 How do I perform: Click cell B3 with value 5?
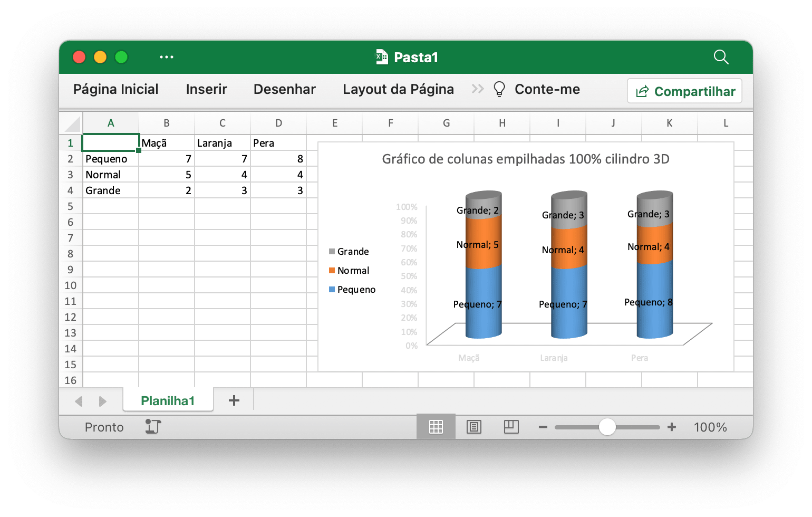(167, 175)
